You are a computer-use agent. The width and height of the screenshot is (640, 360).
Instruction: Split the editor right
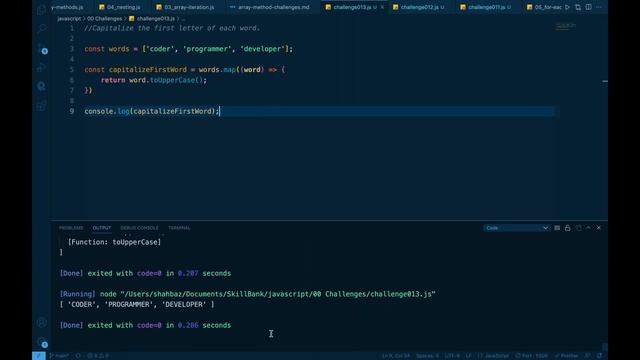tap(589, 7)
